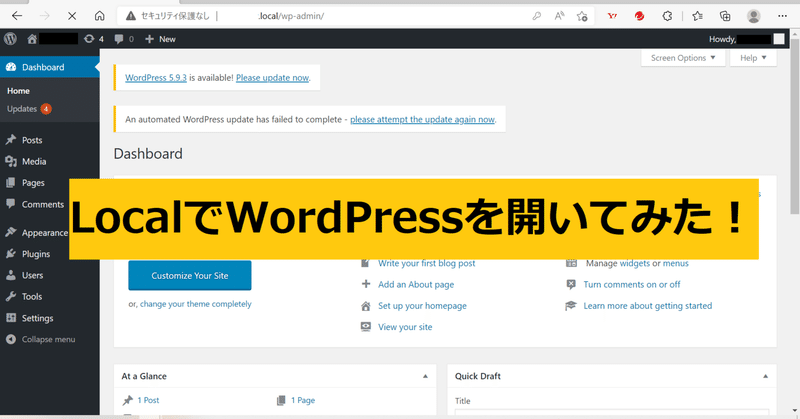Click Add an About page link
The height and width of the screenshot is (419, 800).
click(416, 285)
